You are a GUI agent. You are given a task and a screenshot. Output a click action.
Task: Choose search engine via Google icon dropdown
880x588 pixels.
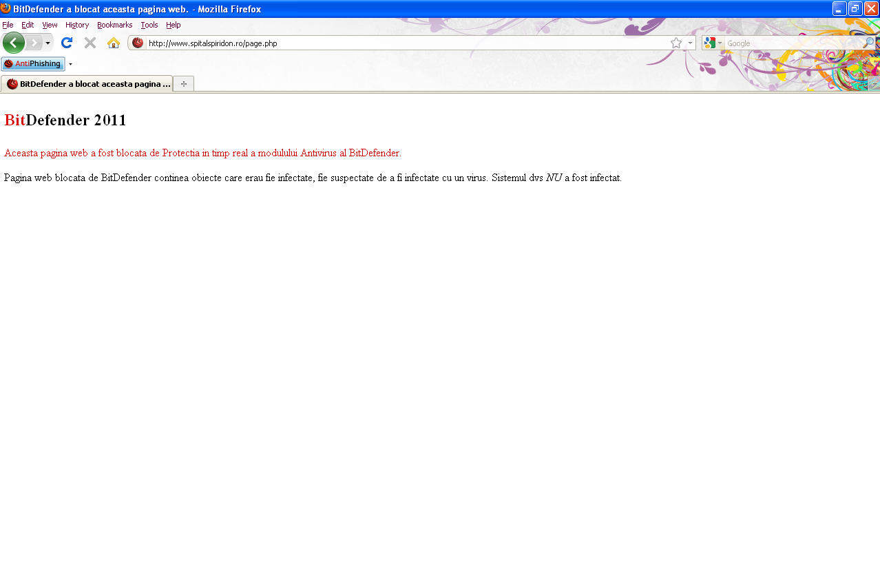tap(713, 43)
